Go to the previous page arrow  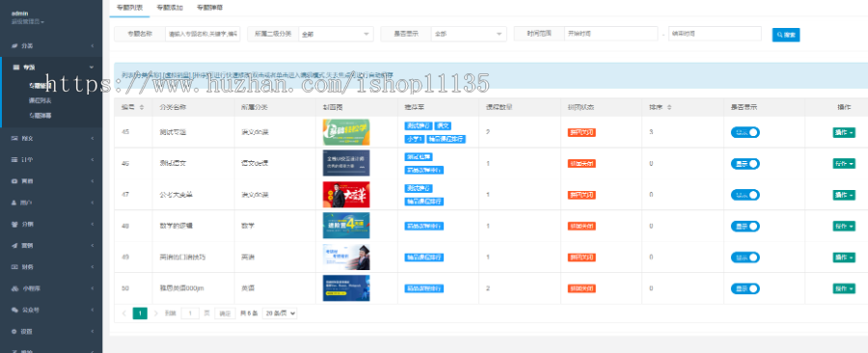pyautogui.click(x=124, y=313)
